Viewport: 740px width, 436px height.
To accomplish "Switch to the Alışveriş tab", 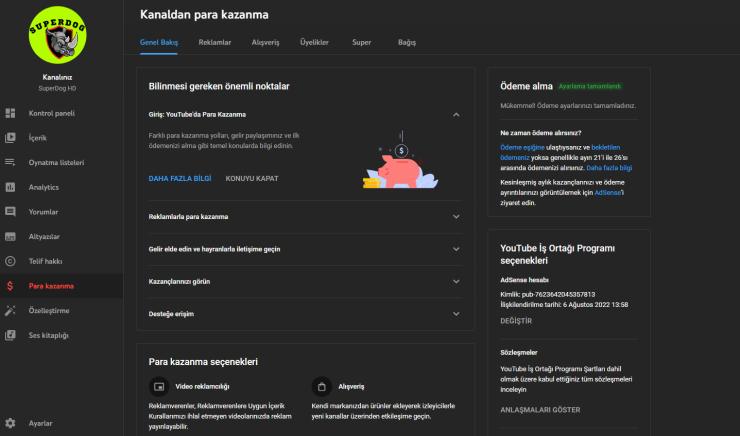I will pyautogui.click(x=265, y=42).
